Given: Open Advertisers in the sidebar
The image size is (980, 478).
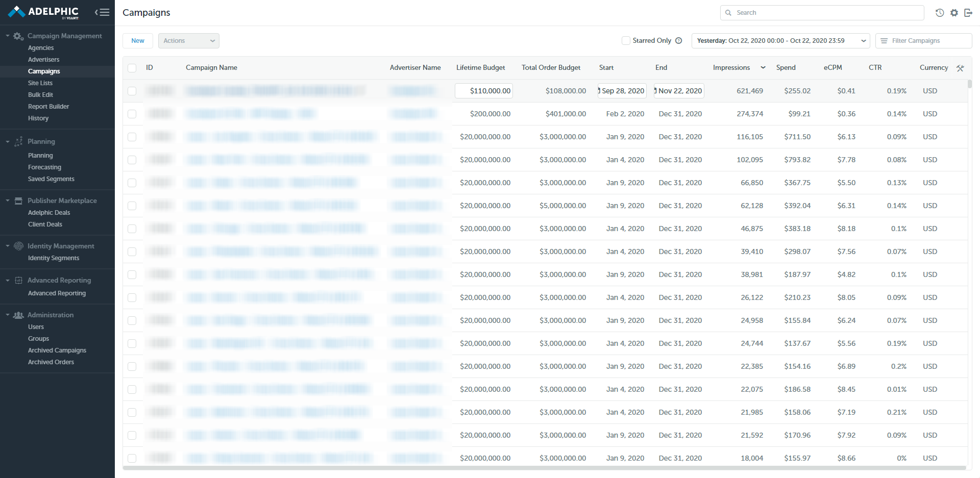Looking at the screenshot, I should pos(44,60).
